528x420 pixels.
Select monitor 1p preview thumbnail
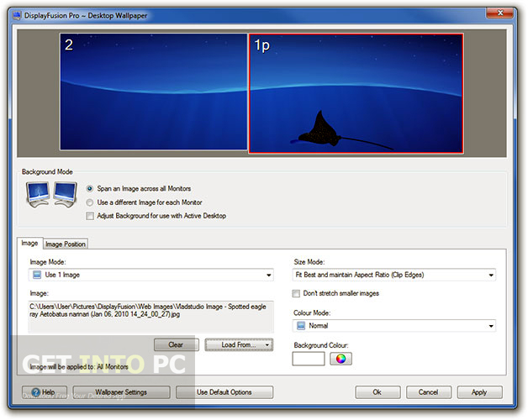tap(356, 93)
